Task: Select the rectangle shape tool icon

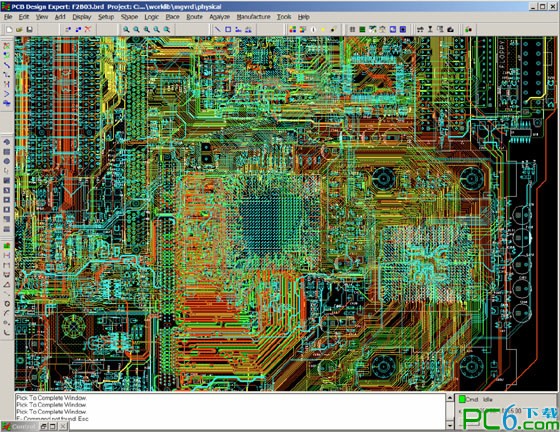Action: [x=228, y=30]
